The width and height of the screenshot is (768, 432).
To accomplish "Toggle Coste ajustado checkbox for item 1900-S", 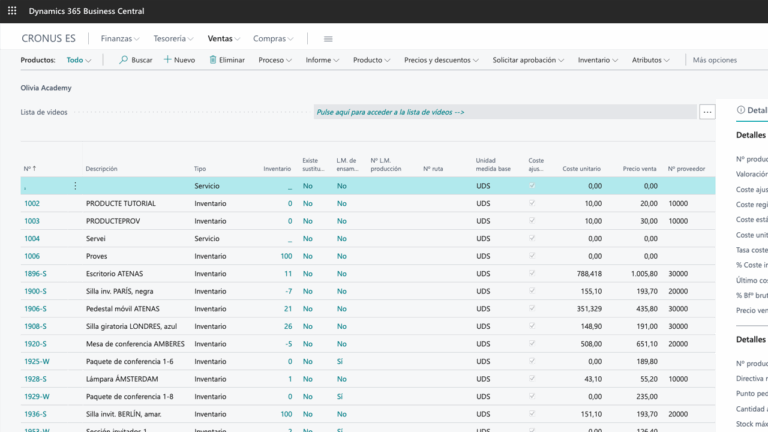I will (x=532, y=290).
